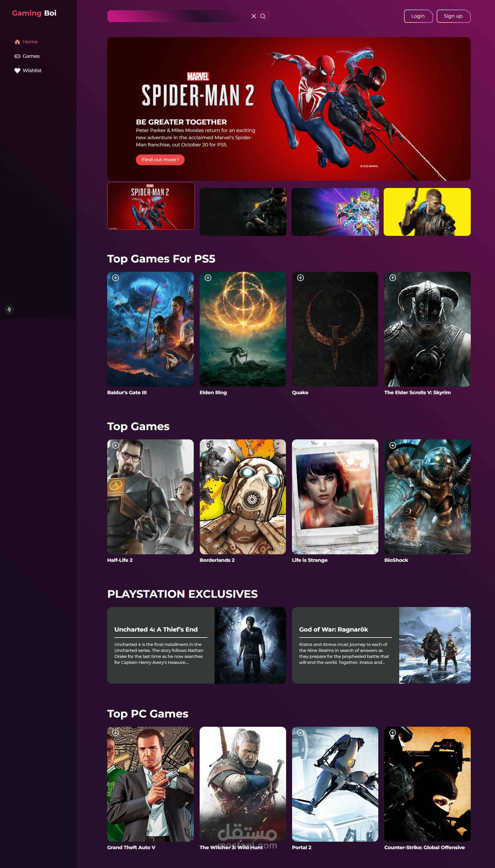
Task: Click the Borderlands 2 title text
Action: point(217,560)
